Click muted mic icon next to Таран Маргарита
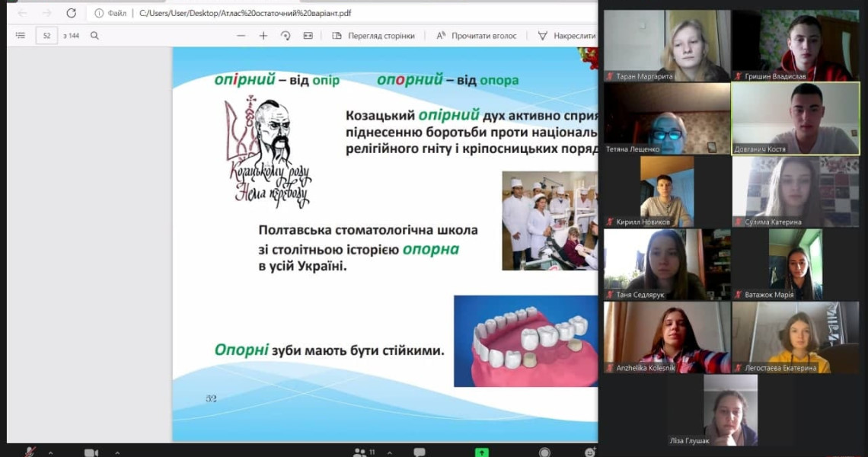868x457 pixels. point(610,76)
